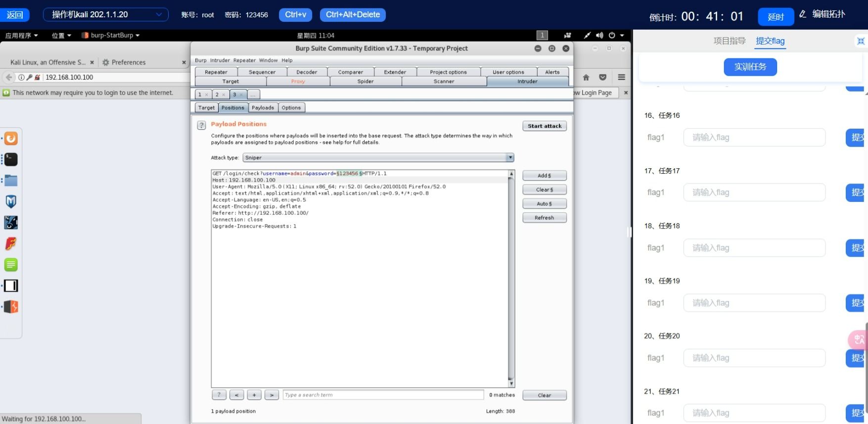Open the 位置 places menu
Viewport: 868px width, 424px height.
[x=61, y=35]
